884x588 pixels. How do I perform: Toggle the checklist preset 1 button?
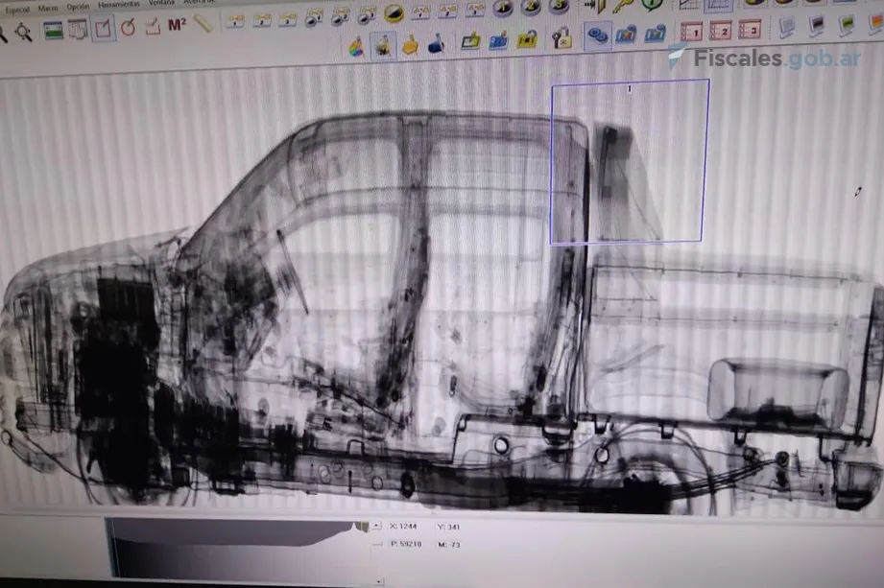click(691, 32)
